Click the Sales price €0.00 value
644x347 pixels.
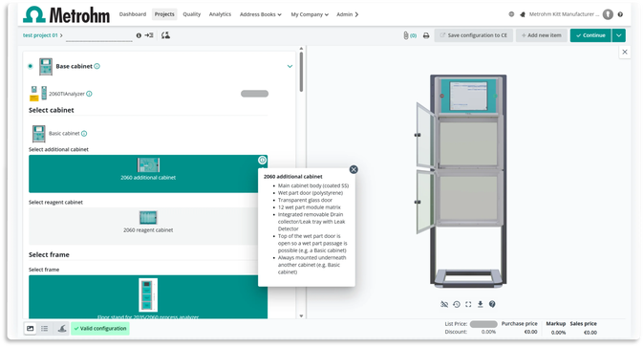[x=590, y=333]
